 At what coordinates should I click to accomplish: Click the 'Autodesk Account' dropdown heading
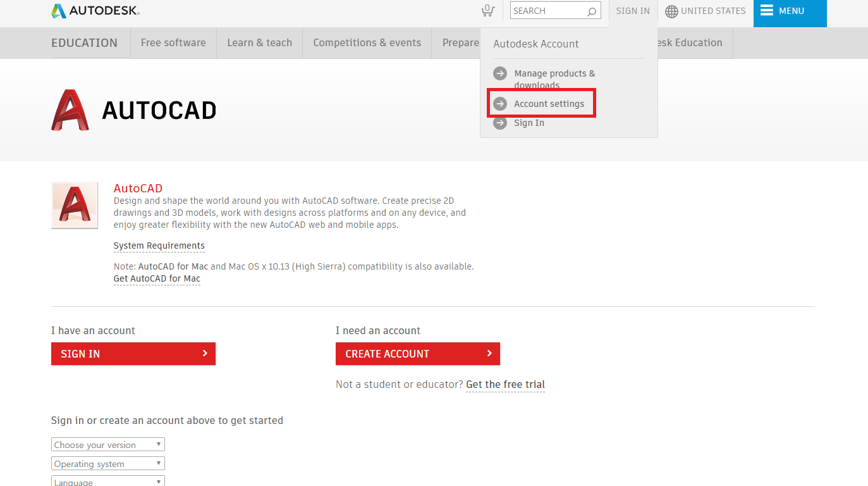click(536, 44)
